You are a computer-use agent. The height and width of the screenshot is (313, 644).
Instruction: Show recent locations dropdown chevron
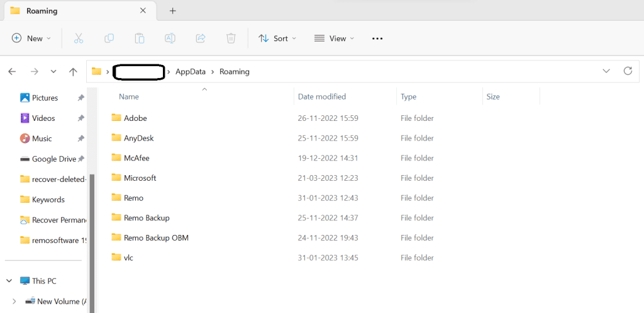tap(53, 72)
